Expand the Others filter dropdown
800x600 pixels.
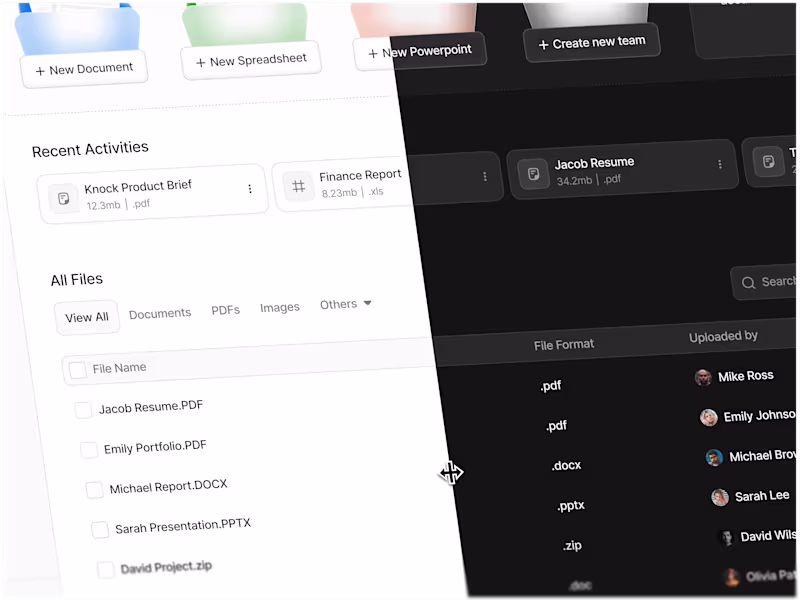point(345,304)
